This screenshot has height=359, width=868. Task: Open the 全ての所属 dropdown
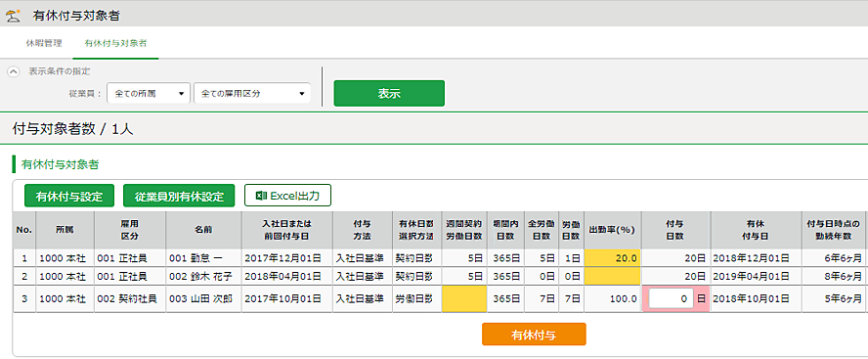[149, 94]
